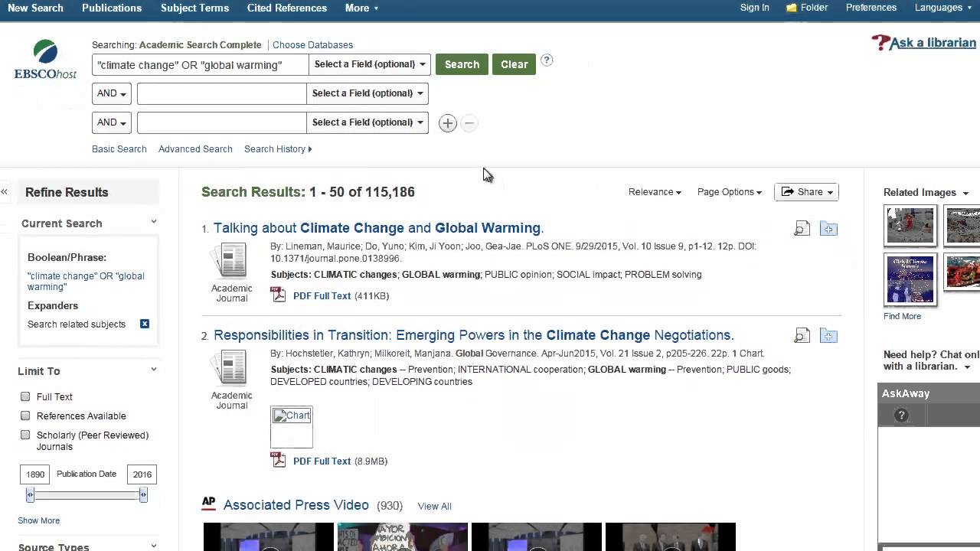The width and height of the screenshot is (980, 551).
Task: Click the AskAway help question mark icon
Action: pyautogui.click(x=901, y=416)
